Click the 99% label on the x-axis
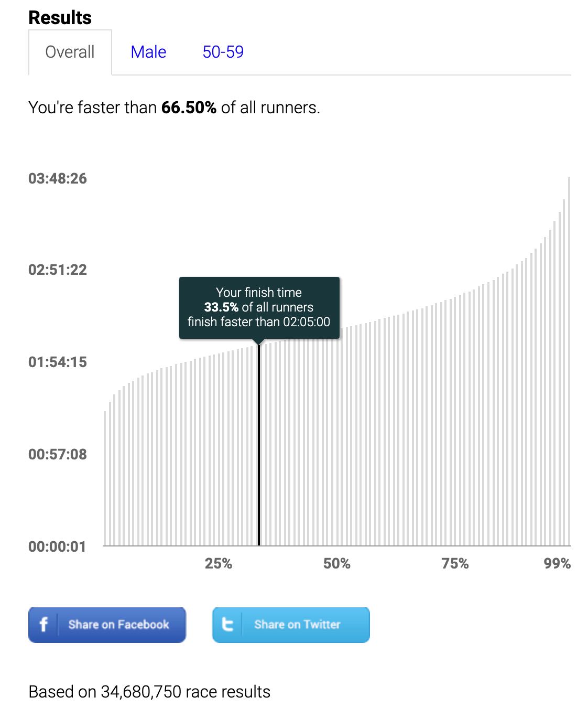 coord(557,563)
